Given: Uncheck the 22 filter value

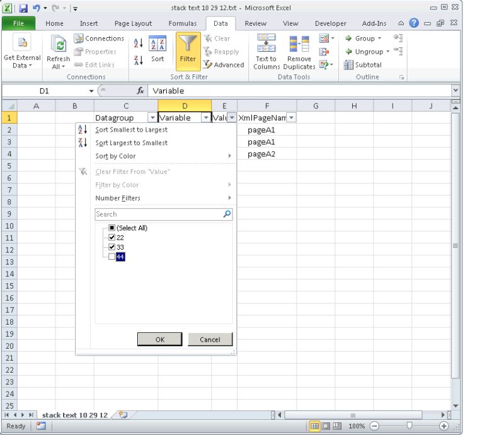Looking at the screenshot, I should pos(111,236).
